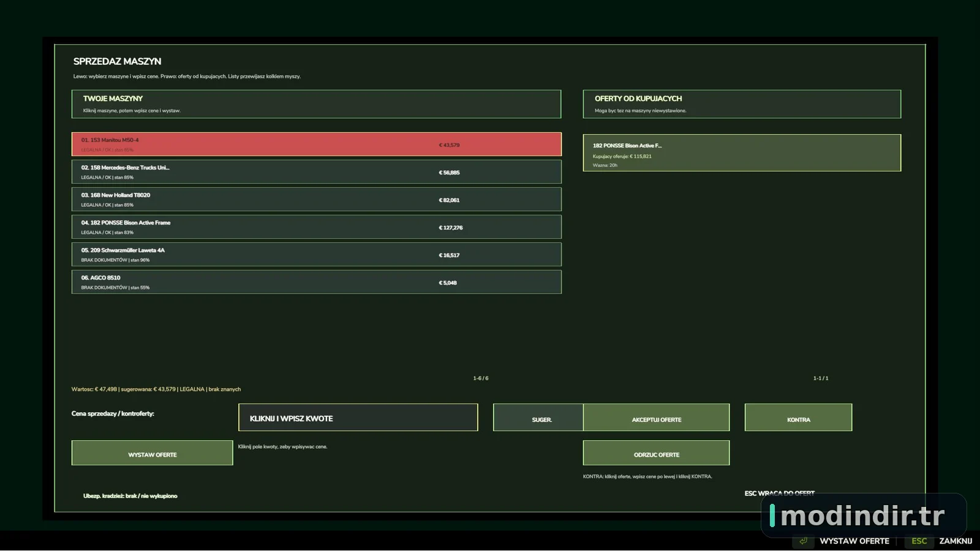Click the "Kupujacy oferuje: € 115,821" text
Image resolution: width=980 pixels, height=551 pixels.
pyautogui.click(x=622, y=156)
